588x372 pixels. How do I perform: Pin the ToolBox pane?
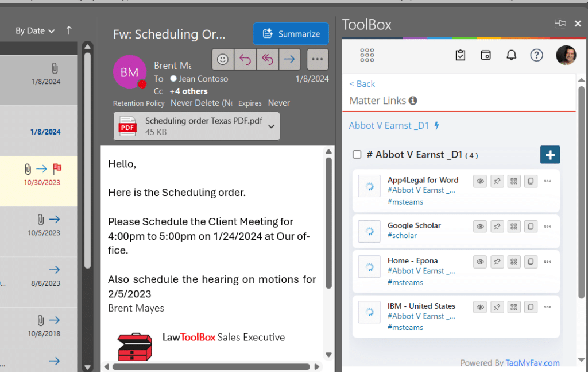[x=560, y=23]
